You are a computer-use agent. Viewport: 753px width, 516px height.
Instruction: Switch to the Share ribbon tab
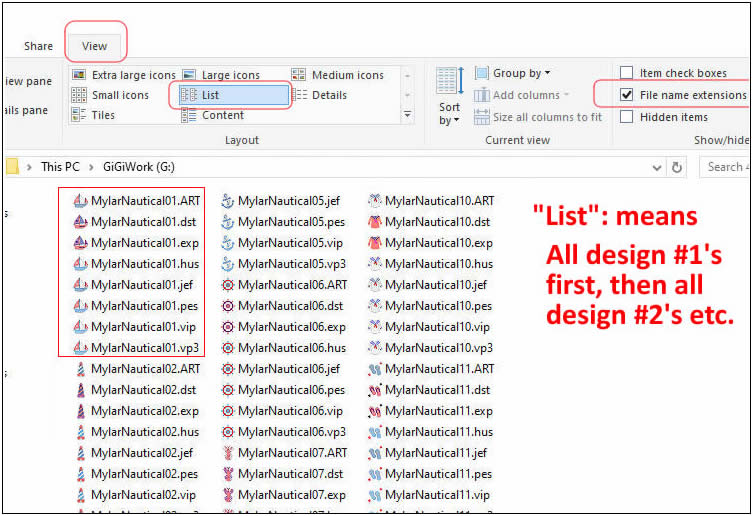[x=39, y=46]
